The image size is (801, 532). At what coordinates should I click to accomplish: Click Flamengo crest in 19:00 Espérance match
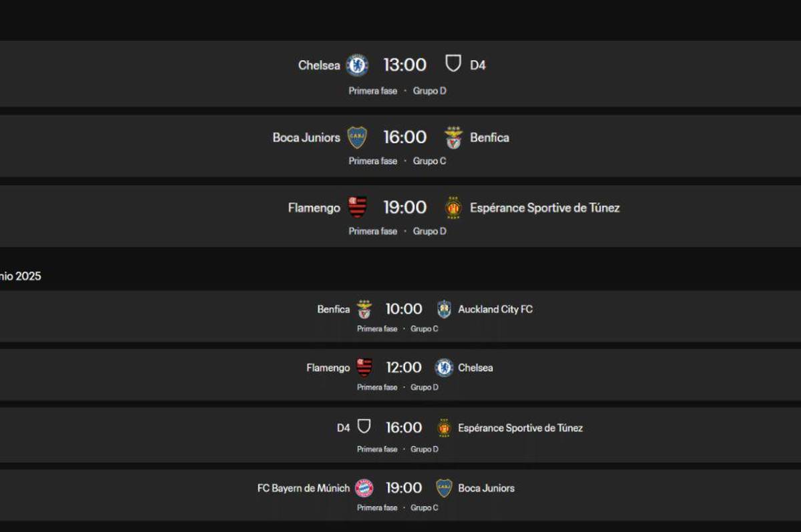tap(357, 208)
